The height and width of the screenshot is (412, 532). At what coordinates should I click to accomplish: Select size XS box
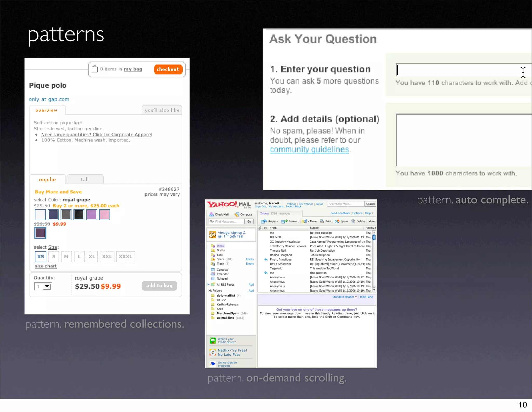click(x=41, y=256)
